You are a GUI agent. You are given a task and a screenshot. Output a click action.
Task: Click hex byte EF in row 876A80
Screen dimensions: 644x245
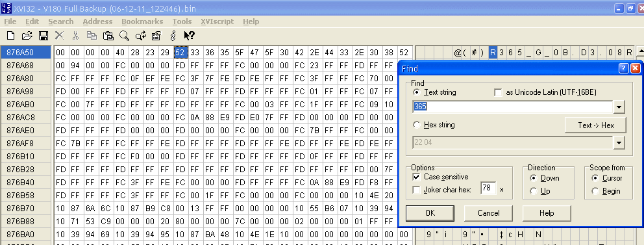pos(150,78)
